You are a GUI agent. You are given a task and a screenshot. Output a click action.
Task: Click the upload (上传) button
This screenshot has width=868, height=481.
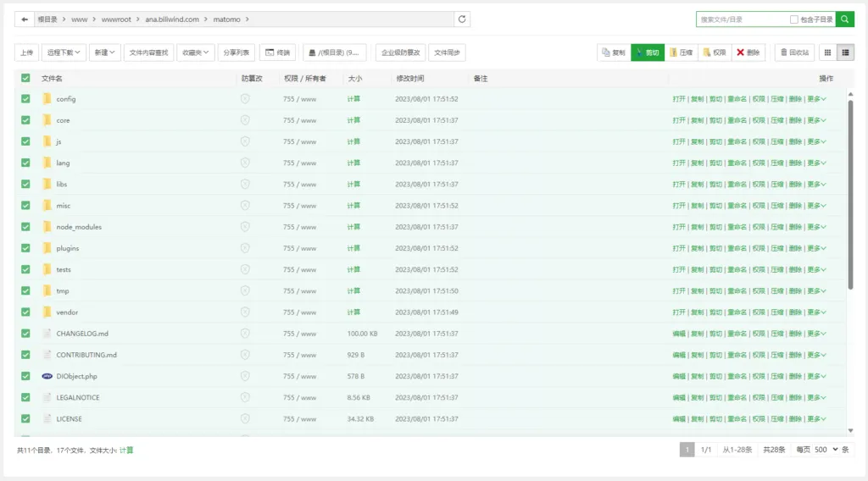coord(26,53)
